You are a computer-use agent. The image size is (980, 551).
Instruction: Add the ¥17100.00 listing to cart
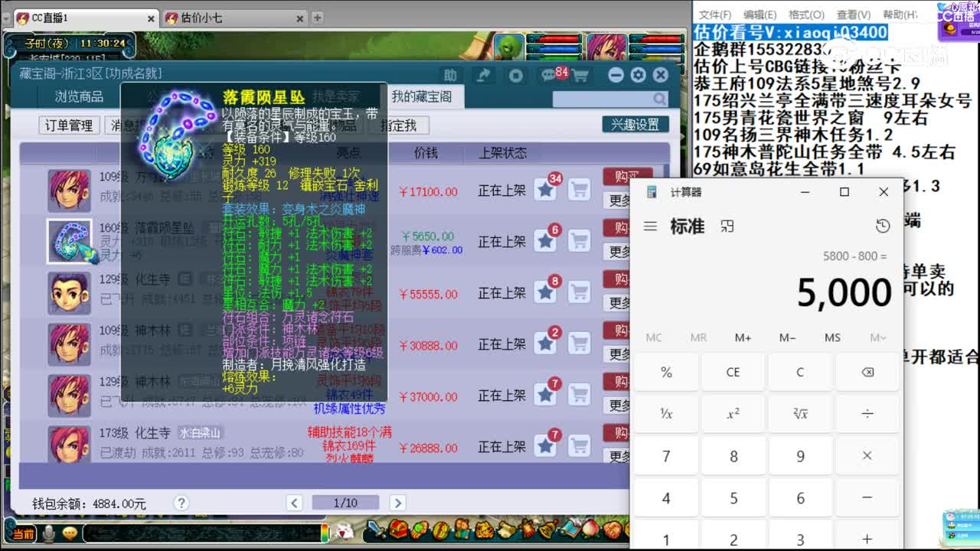tap(580, 190)
